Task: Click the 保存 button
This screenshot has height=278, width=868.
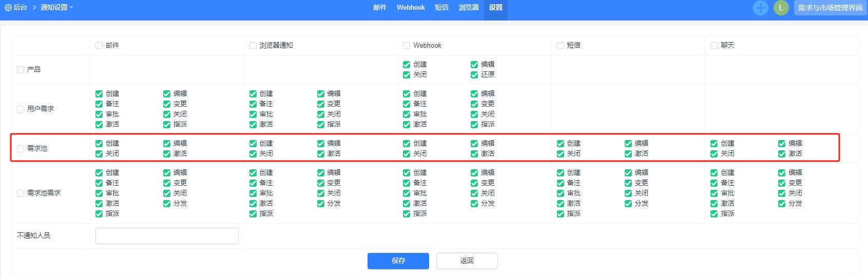Action: (398, 261)
